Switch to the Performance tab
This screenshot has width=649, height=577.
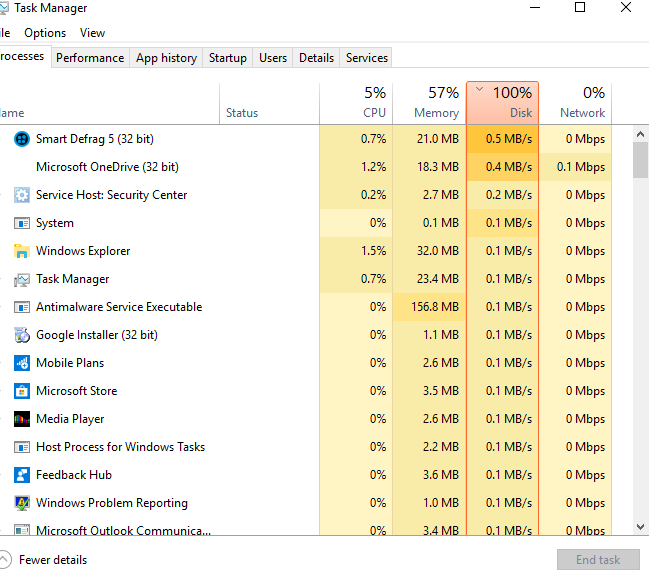[x=90, y=58]
